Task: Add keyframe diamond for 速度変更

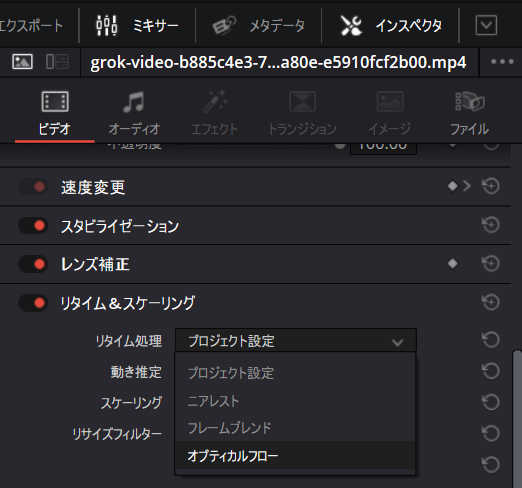Action: 452,186
